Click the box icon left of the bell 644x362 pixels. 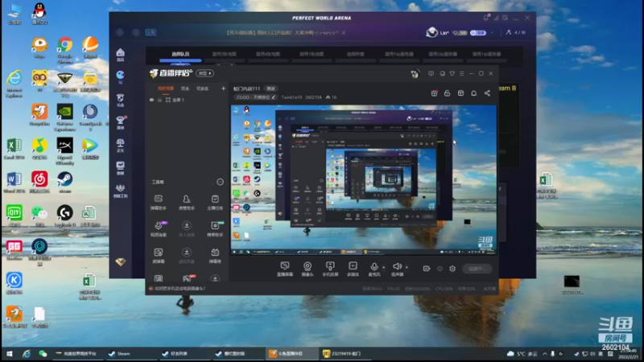(x=460, y=93)
